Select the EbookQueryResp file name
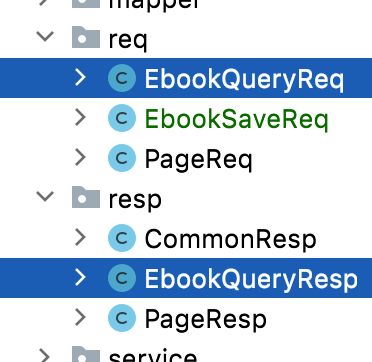The width and height of the screenshot is (372, 362). (251, 280)
